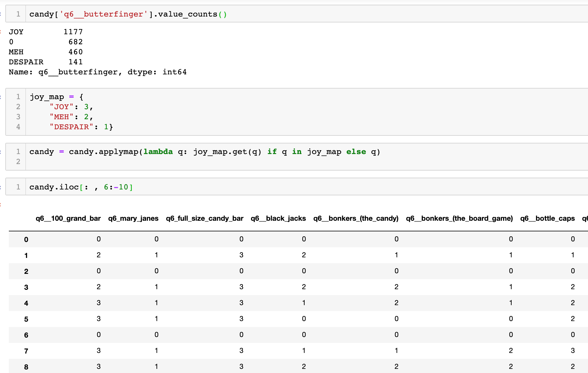Click line number 2 of joy_map cell
The height and width of the screenshot is (373, 588).
coord(18,107)
